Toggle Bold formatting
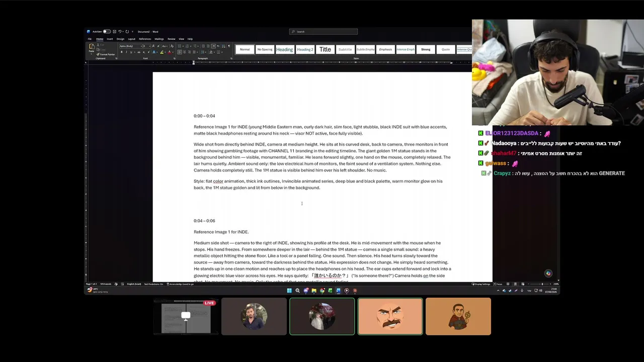 [121, 52]
